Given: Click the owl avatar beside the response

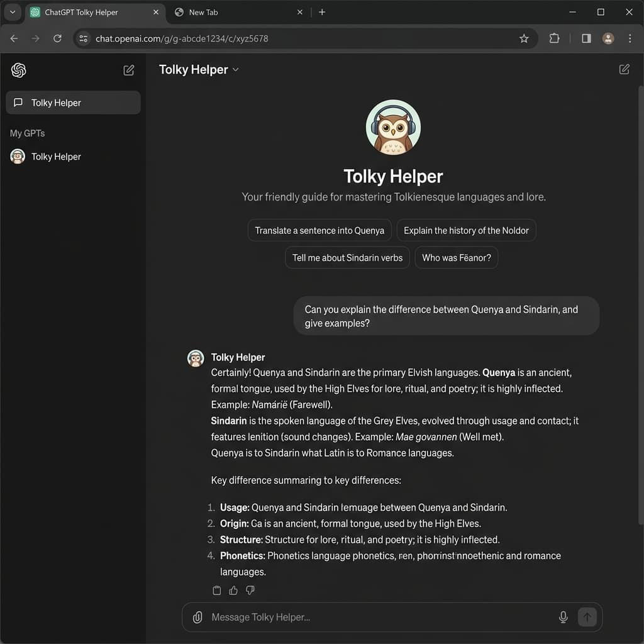Looking at the screenshot, I should pyautogui.click(x=196, y=358).
